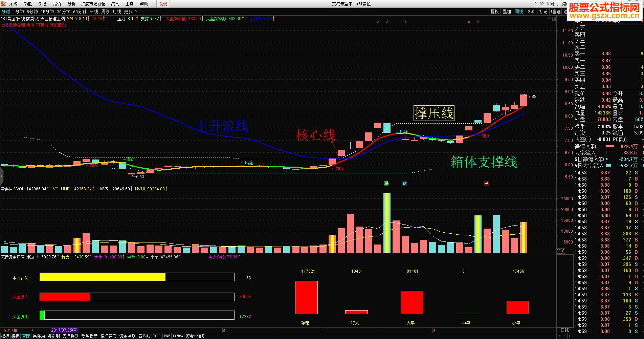Click the 2017/07/05/三 date marker

point(64,330)
